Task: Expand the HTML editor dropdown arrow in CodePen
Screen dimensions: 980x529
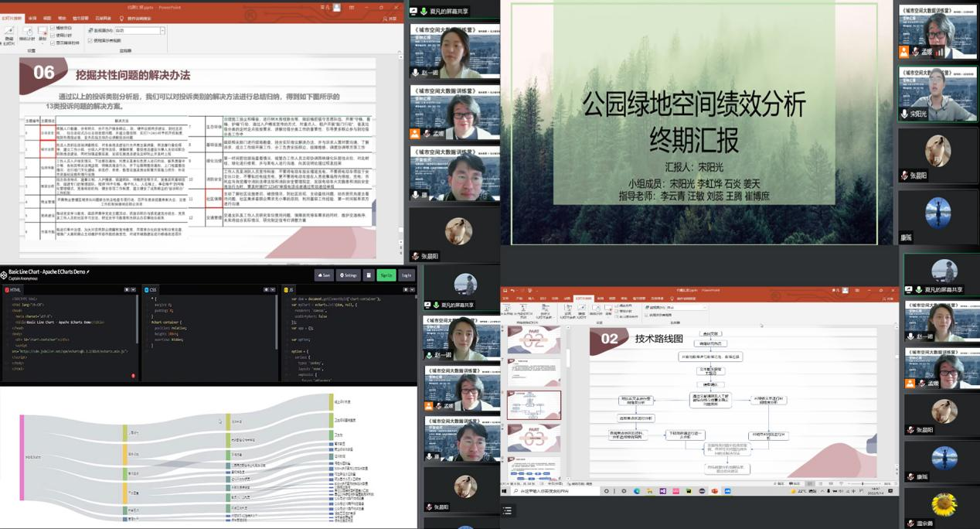Action: coord(133,290)
